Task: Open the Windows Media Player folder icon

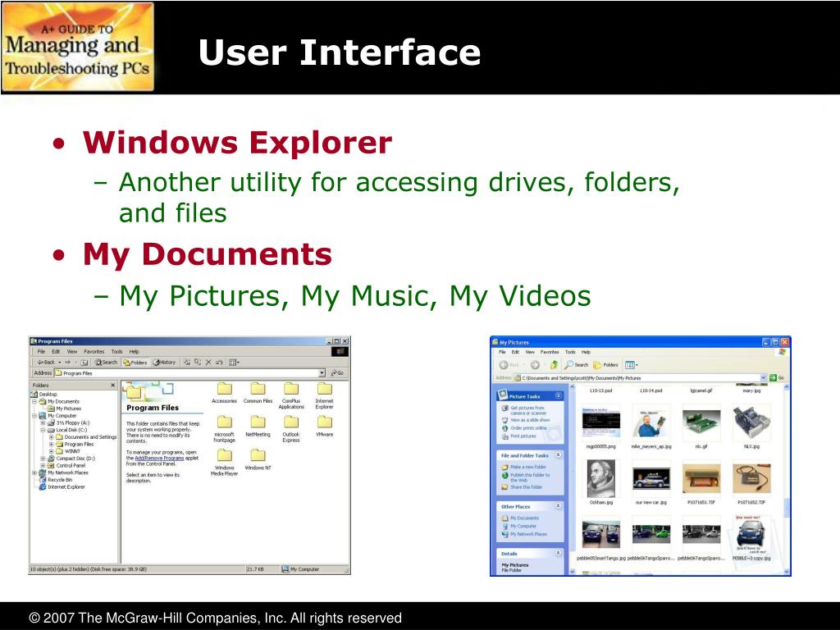Action: (x=224, y=456)
